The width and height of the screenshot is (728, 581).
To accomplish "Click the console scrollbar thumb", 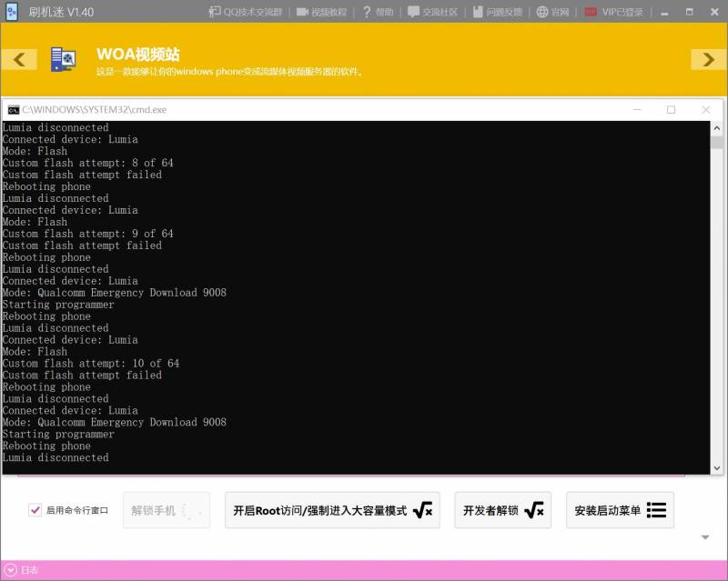I will tap(716, 142).
